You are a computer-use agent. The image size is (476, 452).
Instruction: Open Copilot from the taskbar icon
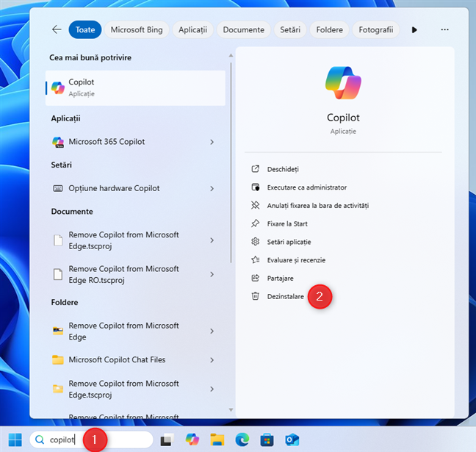pos(192,440)
